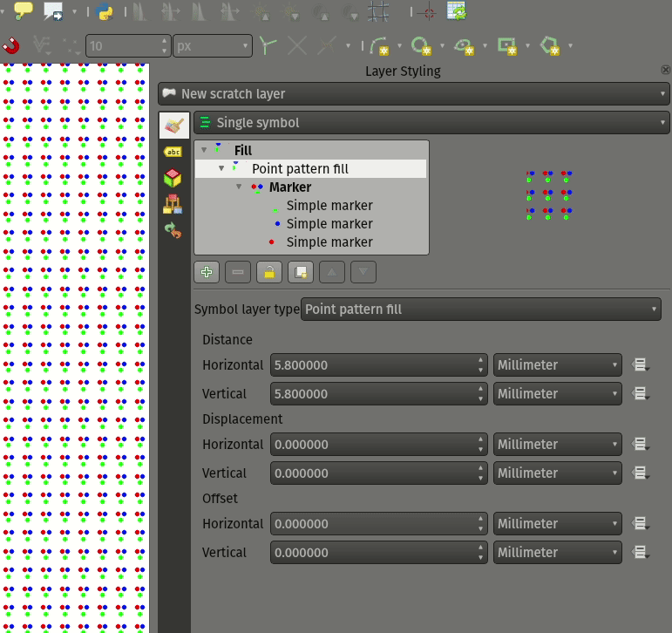
Task: Collapse the Marker tree node
Action: (x=239, y=187)
